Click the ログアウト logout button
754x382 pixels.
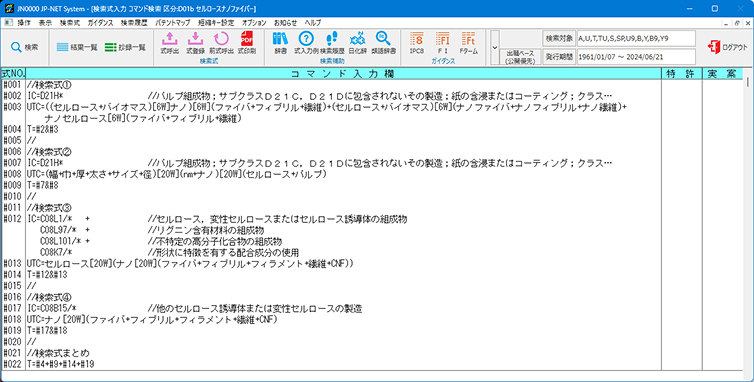(728, 47)
